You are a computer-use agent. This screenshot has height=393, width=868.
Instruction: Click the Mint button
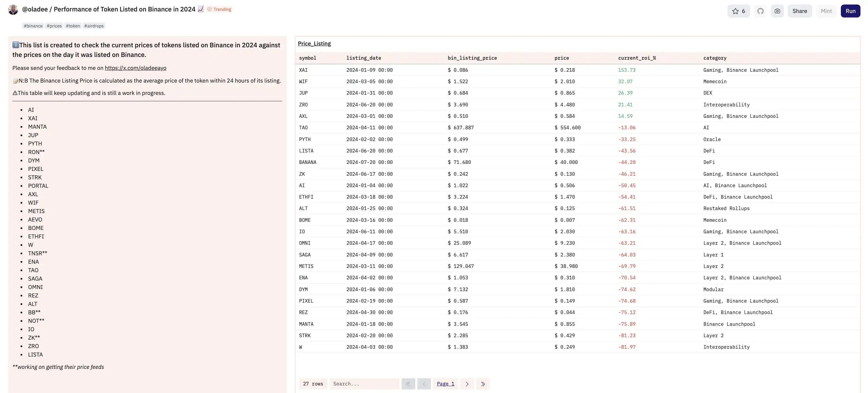point(826,11)
